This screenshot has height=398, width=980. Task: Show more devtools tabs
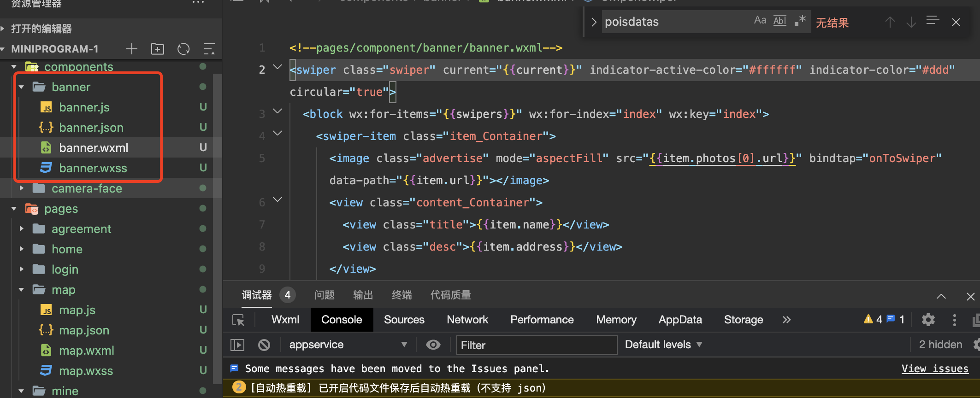[786, 320]
